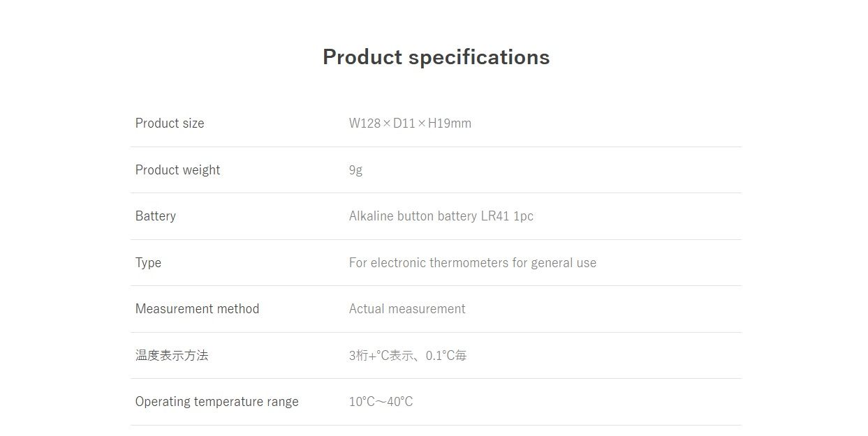Click the LR41 battery model text

click(495, 216)
